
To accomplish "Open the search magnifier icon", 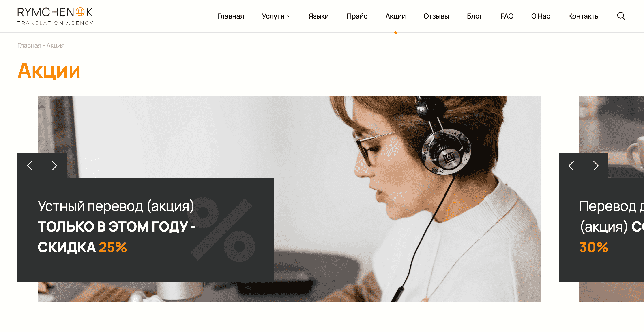I will click(621, 16).
